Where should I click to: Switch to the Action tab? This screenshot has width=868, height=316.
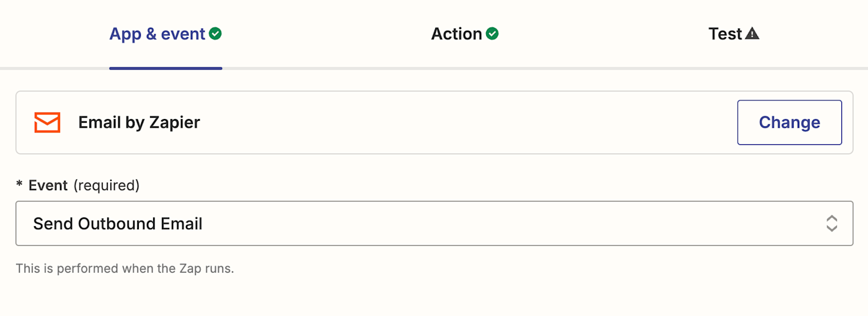(457, 34)
